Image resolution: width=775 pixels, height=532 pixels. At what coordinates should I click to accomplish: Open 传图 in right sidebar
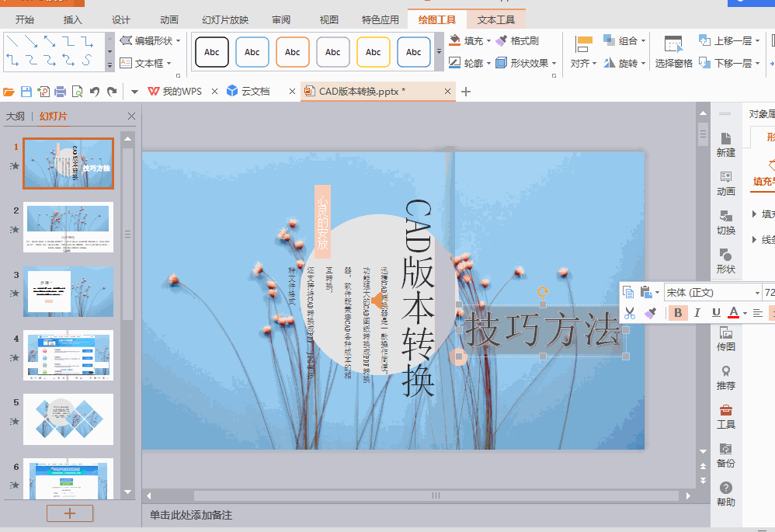(x=725, y=339)
